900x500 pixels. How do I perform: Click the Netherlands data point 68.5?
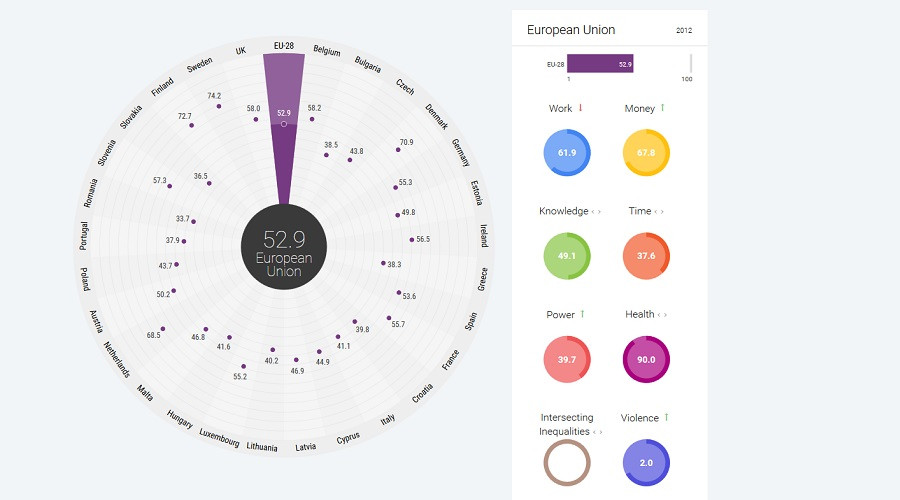pos(163,329)
